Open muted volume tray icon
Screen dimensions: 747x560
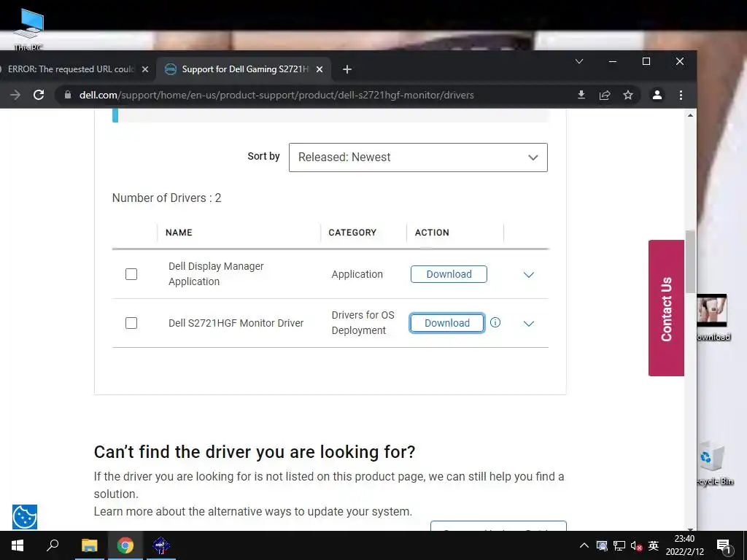tap(636, 545)
